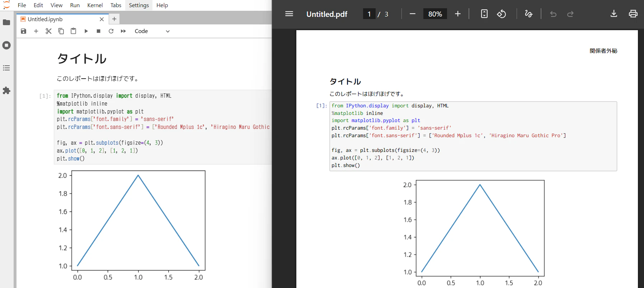This screenshot has width=644, height=288.
Task: Click the notebook heading タイトル
Action: 82,59
